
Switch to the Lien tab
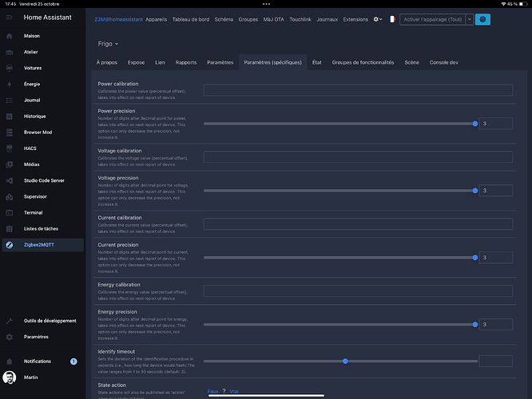coord(160,62)
